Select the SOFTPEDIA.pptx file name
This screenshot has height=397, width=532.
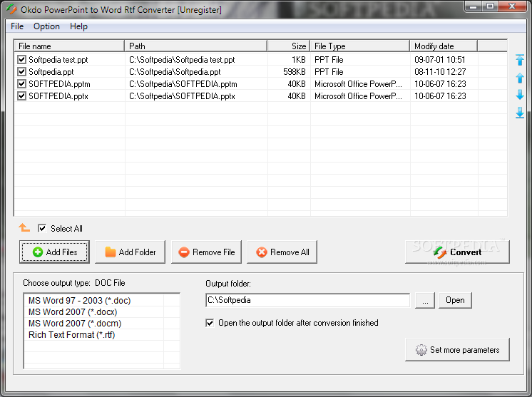(x=58, y=96)
